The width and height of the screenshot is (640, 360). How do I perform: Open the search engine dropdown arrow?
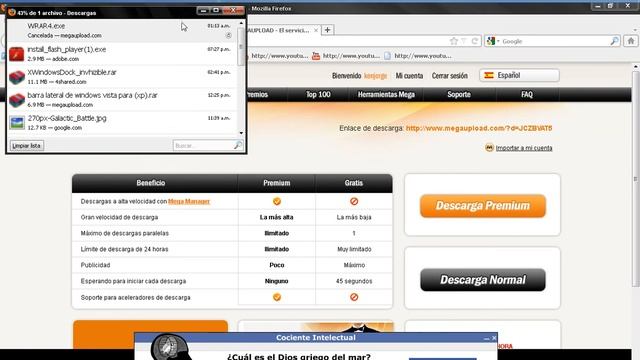click(498, 41)
